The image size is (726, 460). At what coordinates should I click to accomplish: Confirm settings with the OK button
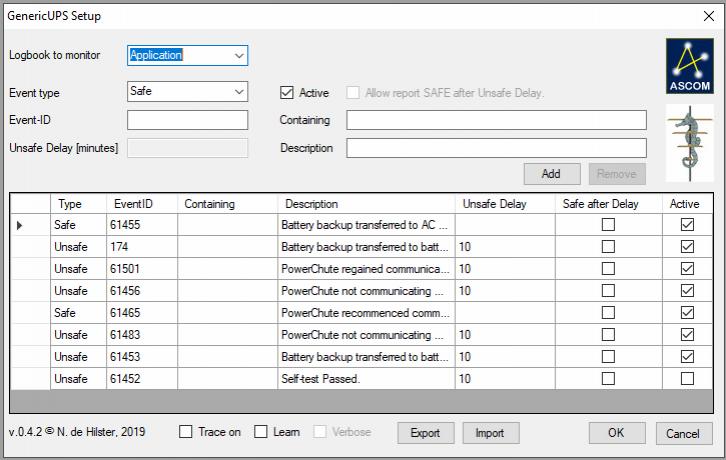[617, 433]
